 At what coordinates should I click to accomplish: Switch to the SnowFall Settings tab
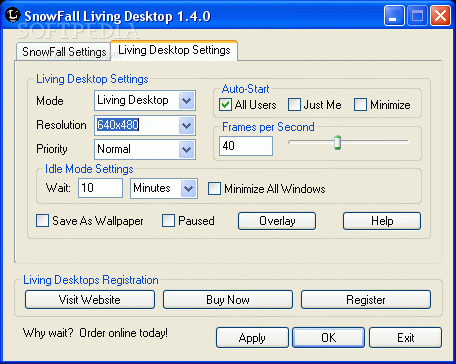click(64, 52)
